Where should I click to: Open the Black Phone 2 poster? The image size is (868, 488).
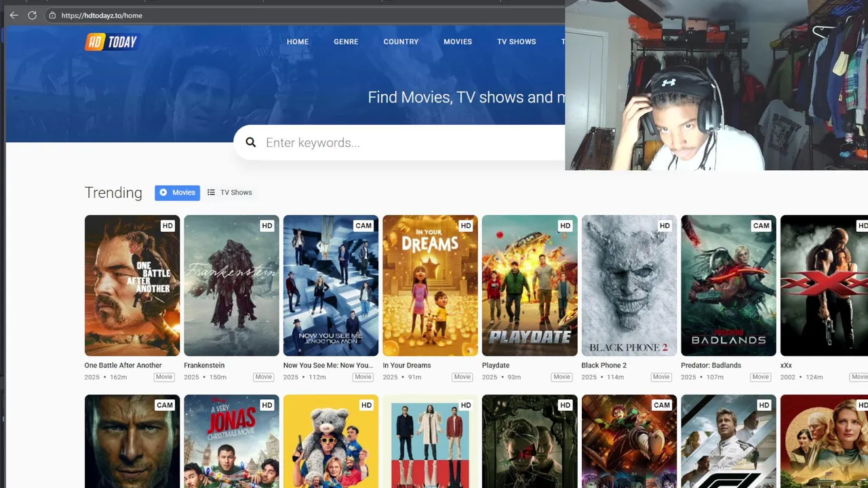(x=629, y=285)
